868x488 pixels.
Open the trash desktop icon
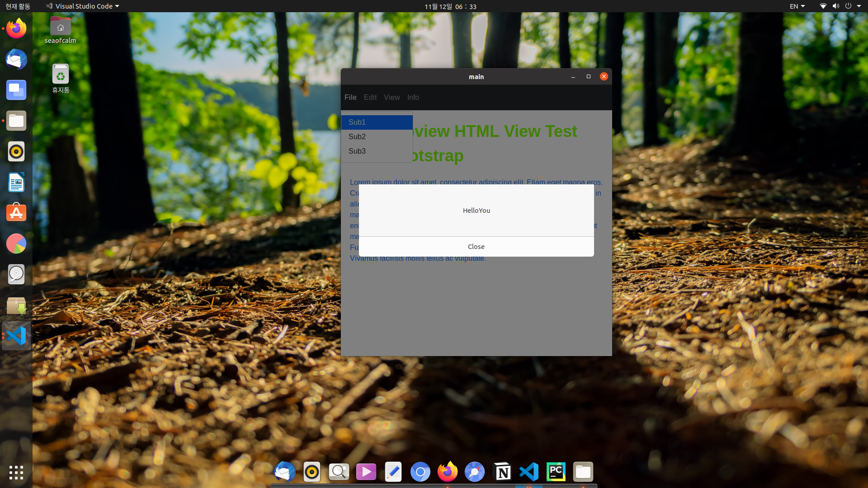(x=61, y=78)
